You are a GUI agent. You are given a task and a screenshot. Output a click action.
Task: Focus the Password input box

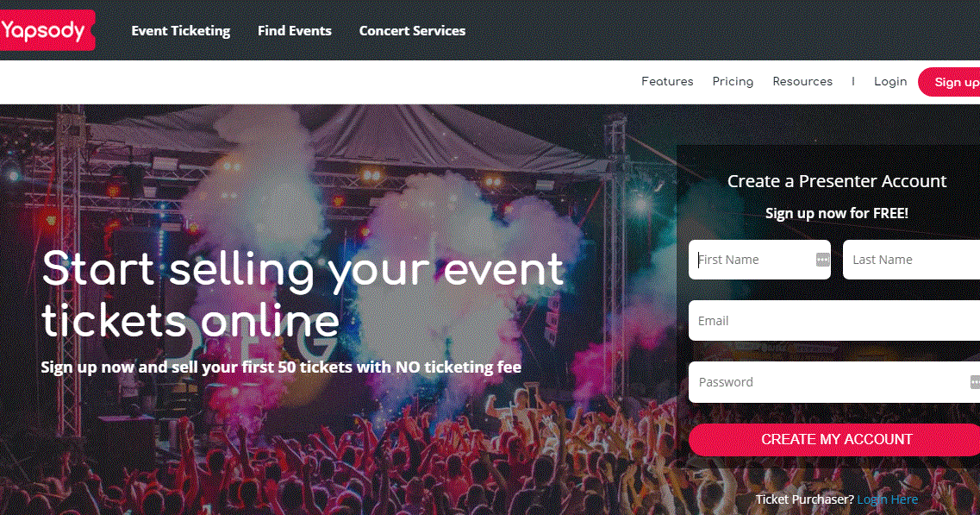(x=834, y=381)
